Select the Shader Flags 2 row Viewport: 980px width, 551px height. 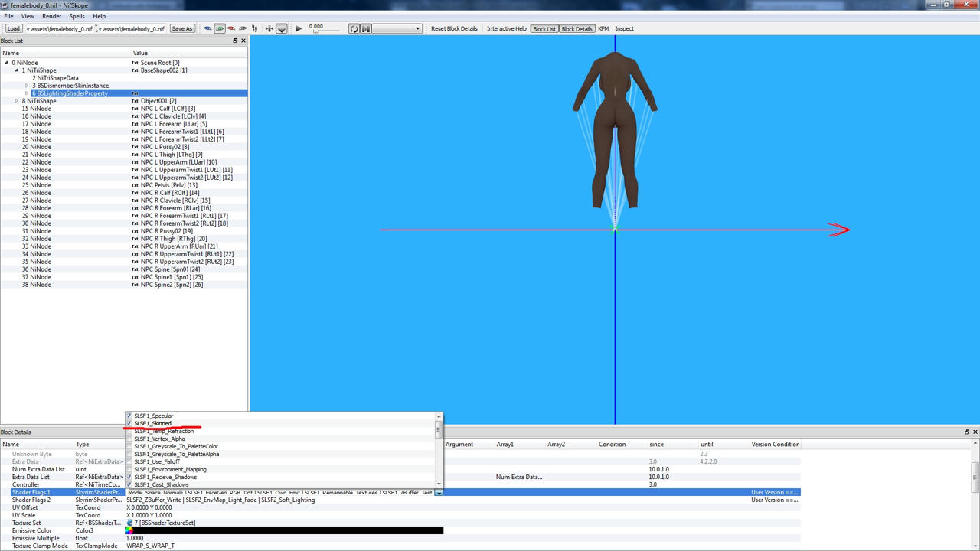[x=400, y=500]
